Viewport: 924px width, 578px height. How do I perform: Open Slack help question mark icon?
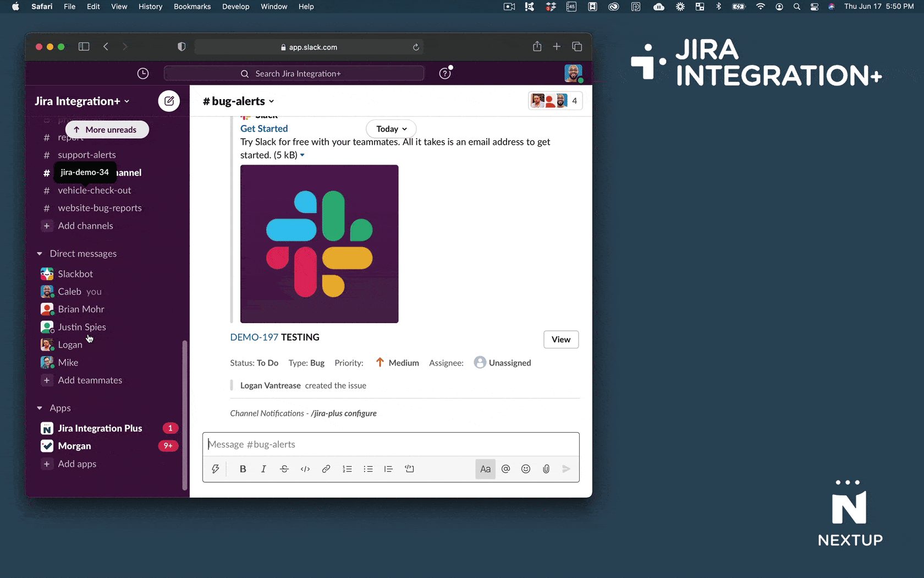[445, 74]
